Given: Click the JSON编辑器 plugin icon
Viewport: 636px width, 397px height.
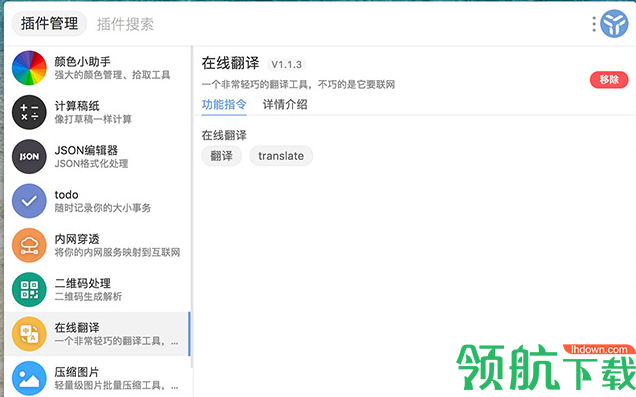Looking at the screenshot, I should pyautogui.click(x=29, y=157).
